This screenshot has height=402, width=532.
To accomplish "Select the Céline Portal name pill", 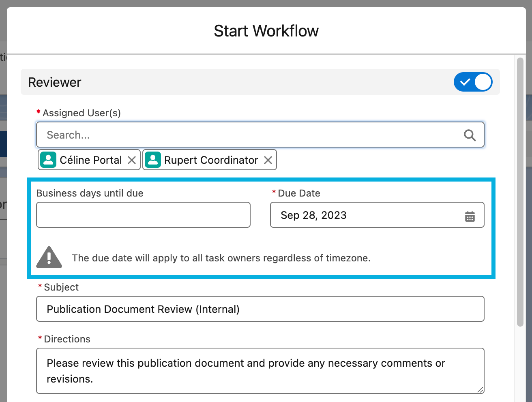I will point(90,160).
